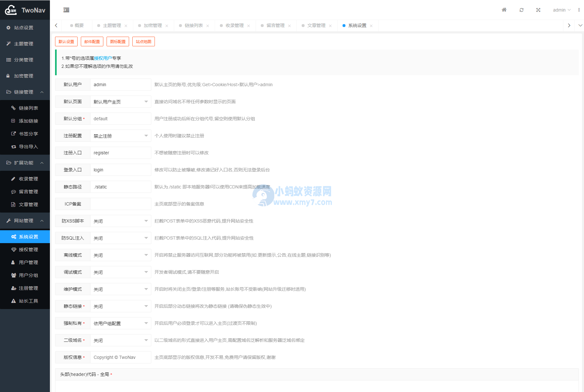The width and height of the screenshot is (584, 392).
Task: Click the refresh icon in the header
Action: point(522,10)
